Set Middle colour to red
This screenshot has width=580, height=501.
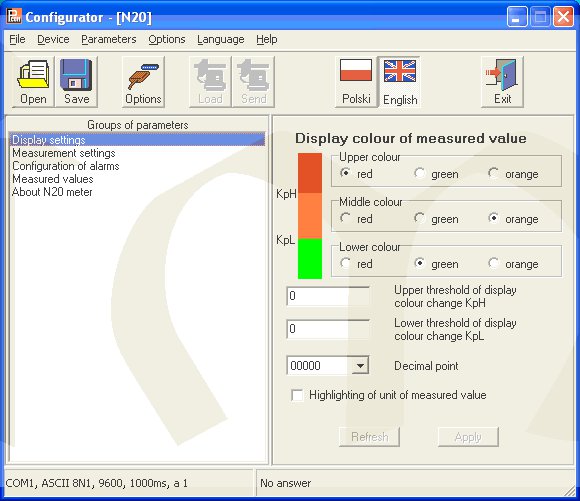tap(345, 218)
